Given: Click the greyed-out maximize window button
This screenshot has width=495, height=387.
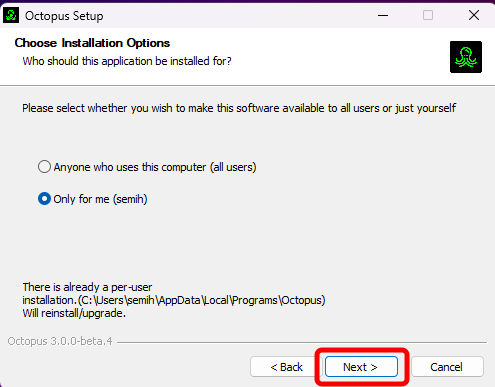Looking at the screenshot, I should [428, 15].
